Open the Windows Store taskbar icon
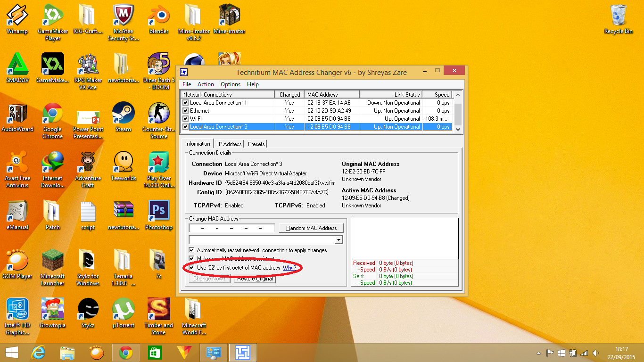 pyautogui.click(x=155, y=353)
